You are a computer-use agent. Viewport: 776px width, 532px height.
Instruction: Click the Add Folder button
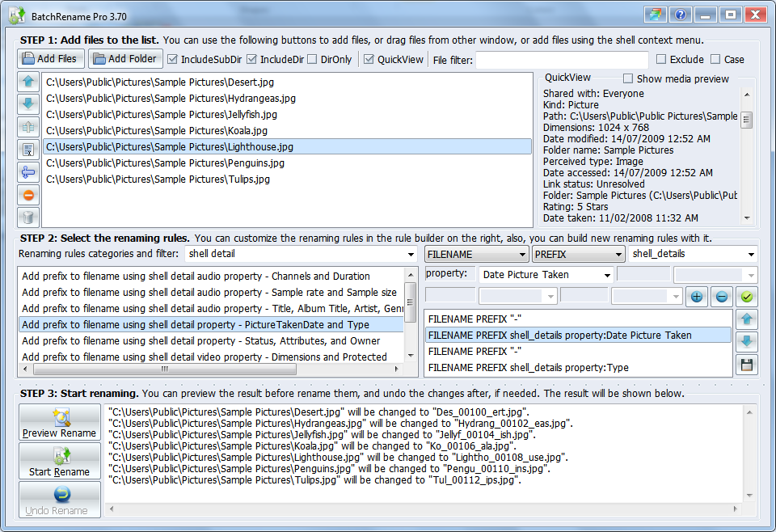(x=126, y=58)
